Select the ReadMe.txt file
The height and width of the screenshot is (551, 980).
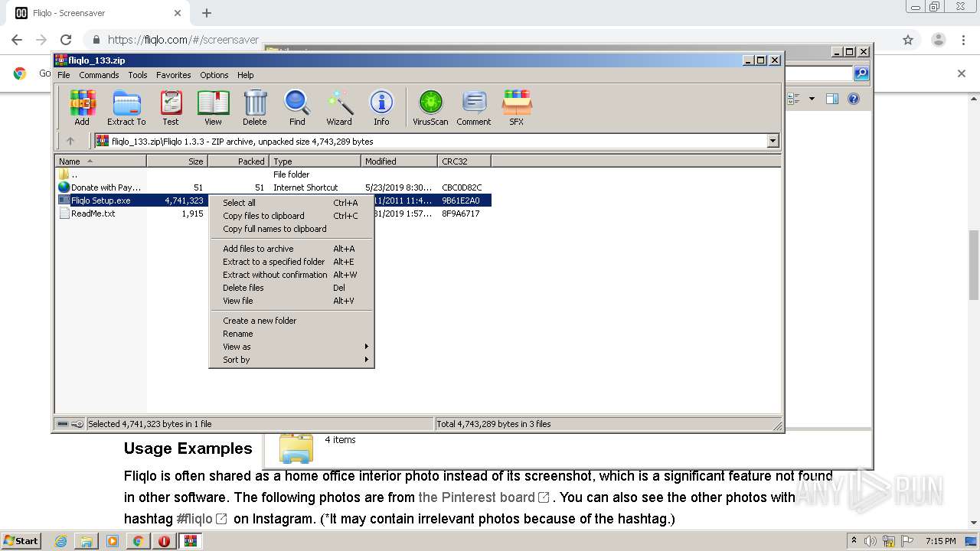point(93,214)
